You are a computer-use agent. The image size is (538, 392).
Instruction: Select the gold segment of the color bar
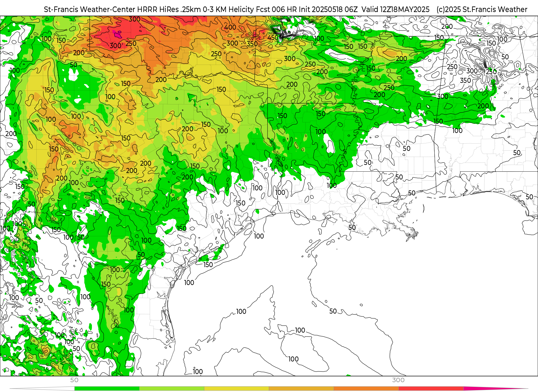click(301, 389)
